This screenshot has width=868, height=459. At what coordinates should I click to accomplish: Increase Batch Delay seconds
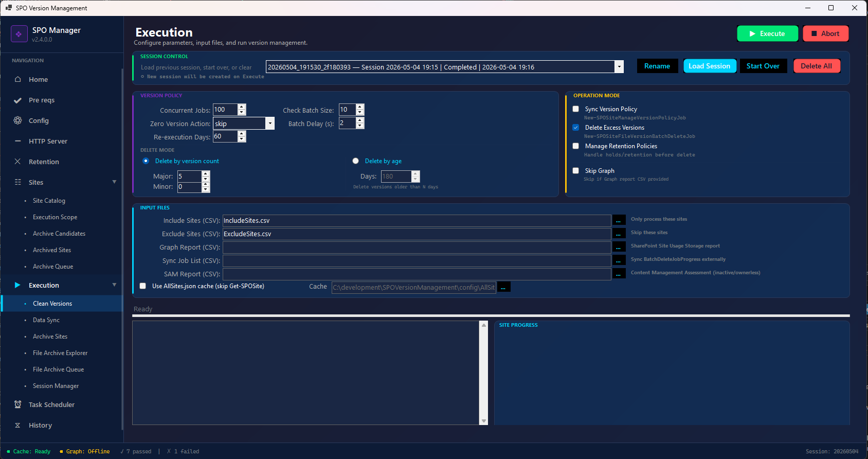point(360,120)
